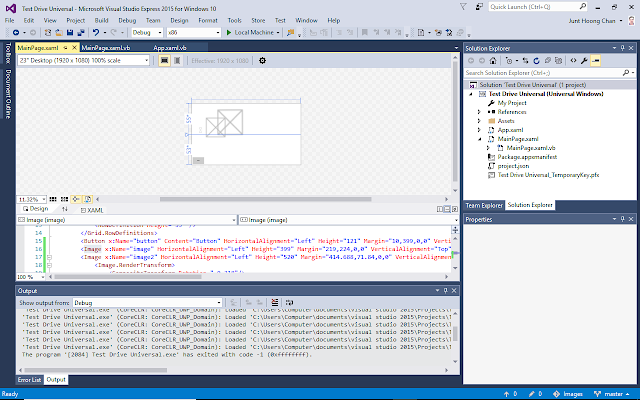Click Sync with Active Document icon
This screenshot has height=400, width=640.
[525, 61]
